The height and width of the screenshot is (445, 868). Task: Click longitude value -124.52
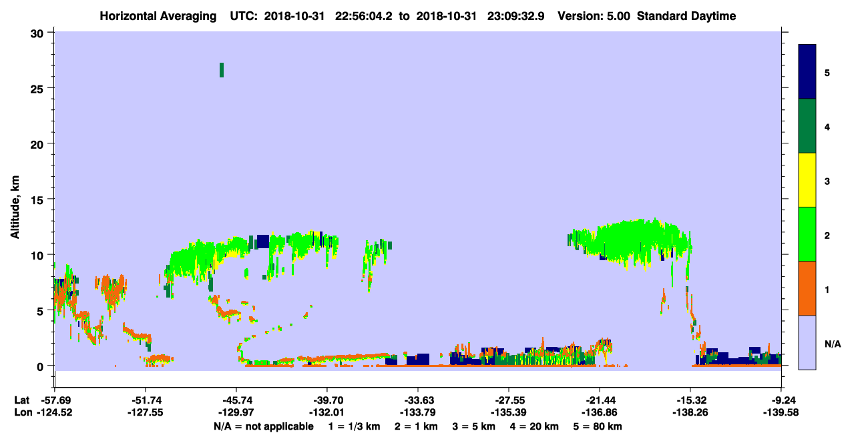[x=54, y=412]
